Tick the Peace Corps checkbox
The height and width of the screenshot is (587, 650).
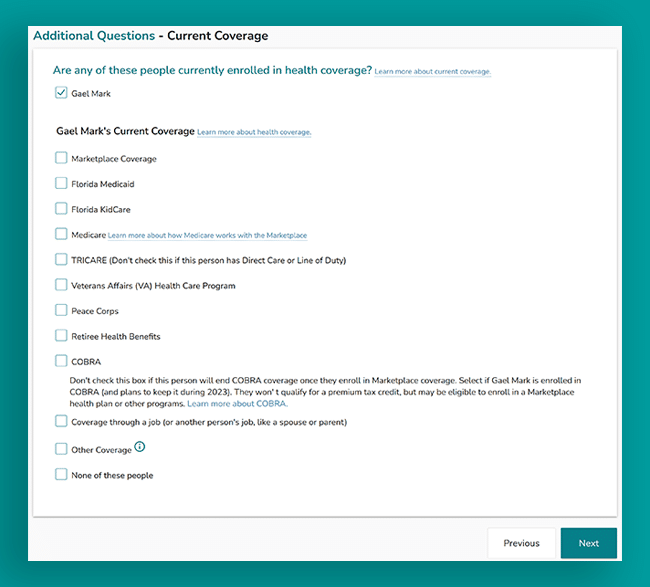click(x=61, y=310)
